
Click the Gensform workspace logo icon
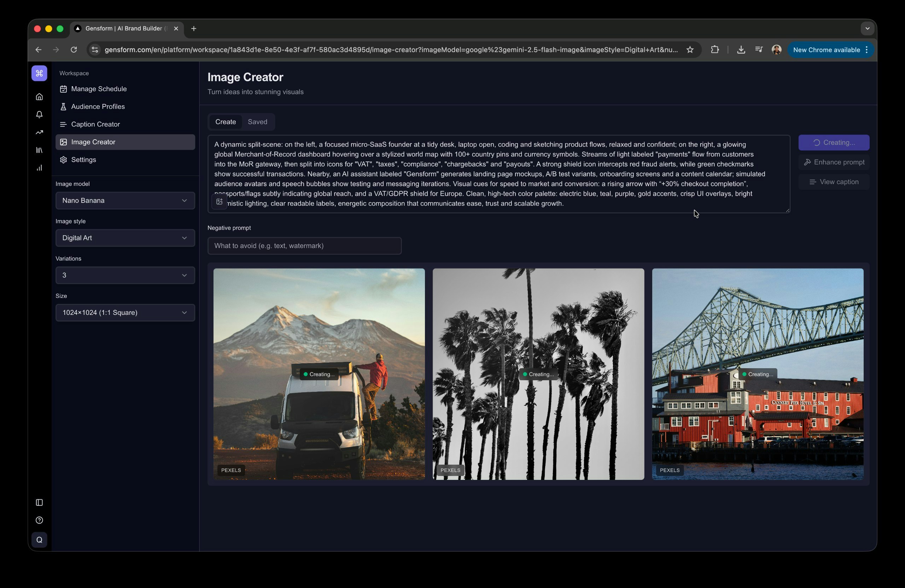tap(39, 73)
